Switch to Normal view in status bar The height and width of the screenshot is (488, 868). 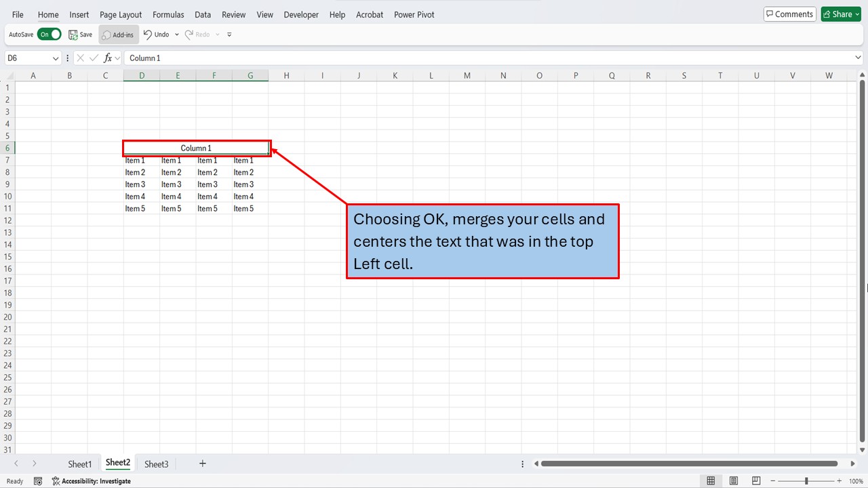point(711,480)
